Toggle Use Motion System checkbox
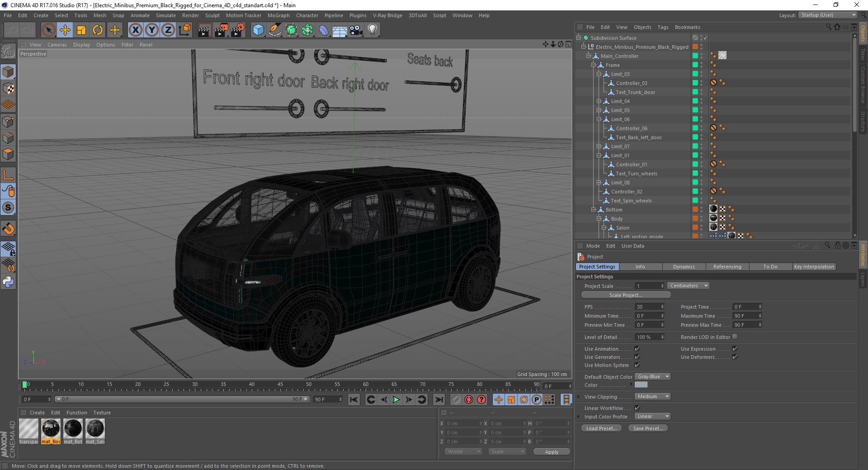868x470 pixels. (637, 365)
